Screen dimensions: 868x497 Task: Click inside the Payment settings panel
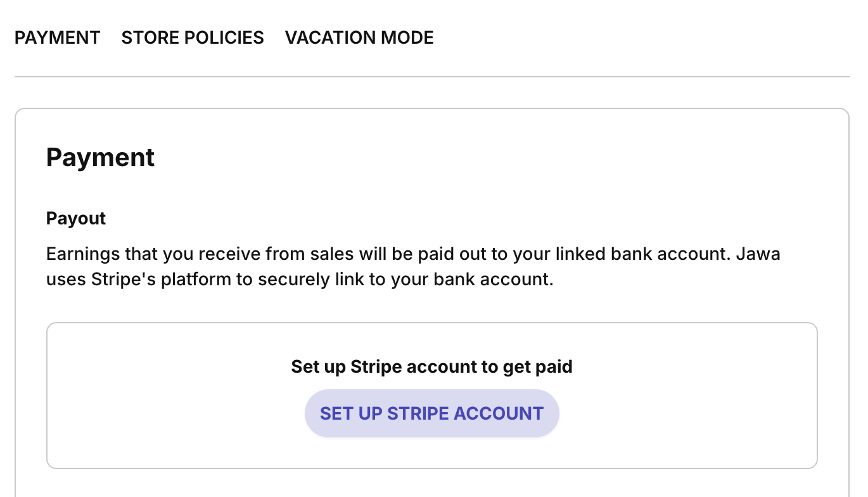coord(432,285)
